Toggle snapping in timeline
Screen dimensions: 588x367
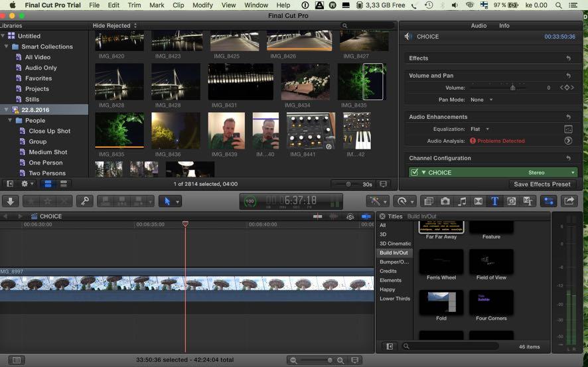point(366,216)
